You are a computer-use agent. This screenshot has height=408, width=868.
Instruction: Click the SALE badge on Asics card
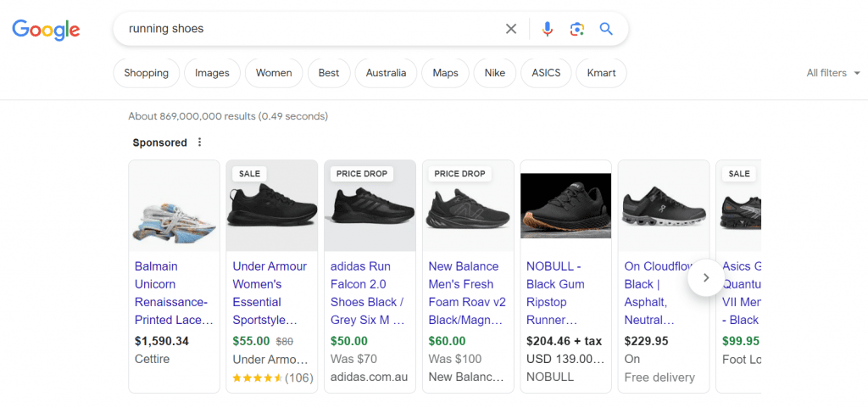(739, 174)
